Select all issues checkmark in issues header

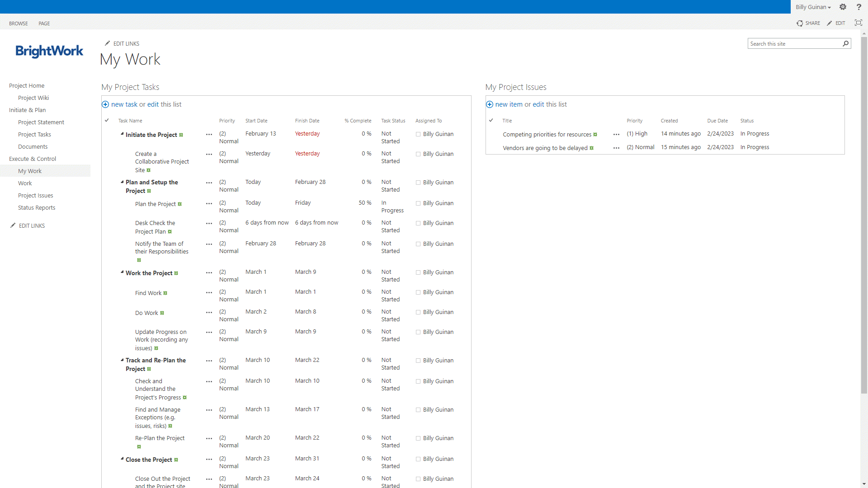click(x=491, y=120)
